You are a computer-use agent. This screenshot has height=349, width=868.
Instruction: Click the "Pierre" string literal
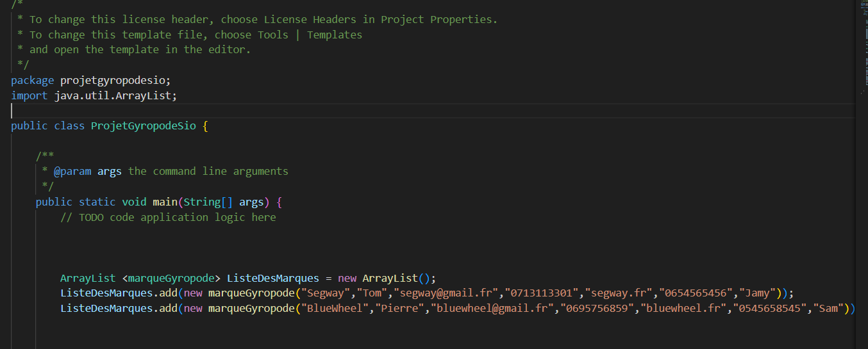[x=401, y=309]
